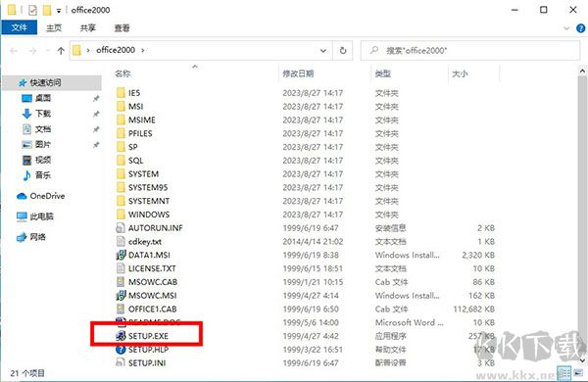Open 图片 in navigation pane
This screenshot has height=382, width=588.
(x=43, y=144)
